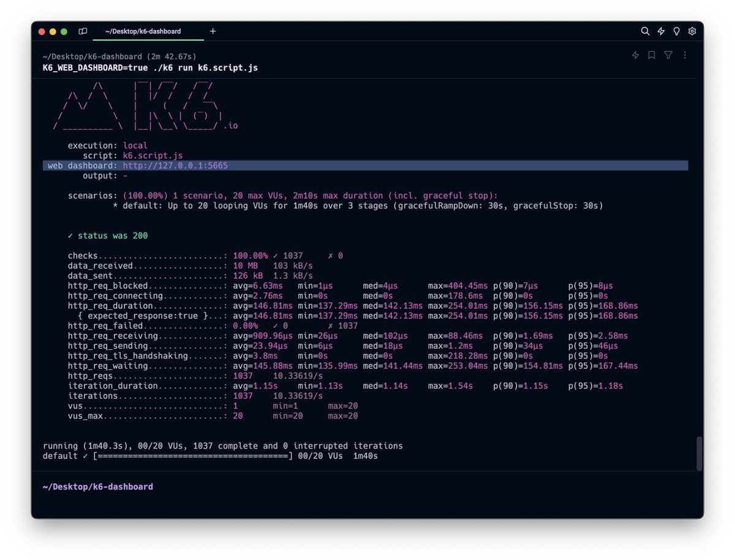Click the 'execution: local' value
Screen dimensions: 735x560
135,146
